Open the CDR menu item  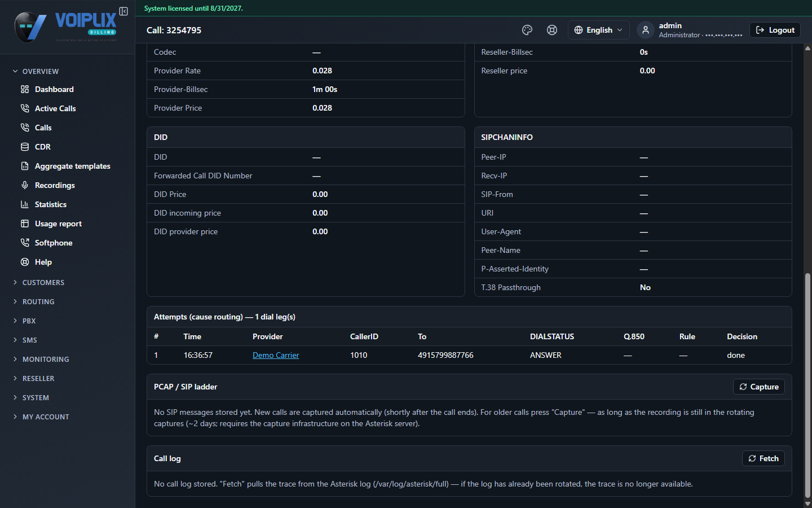click(43, 147)
